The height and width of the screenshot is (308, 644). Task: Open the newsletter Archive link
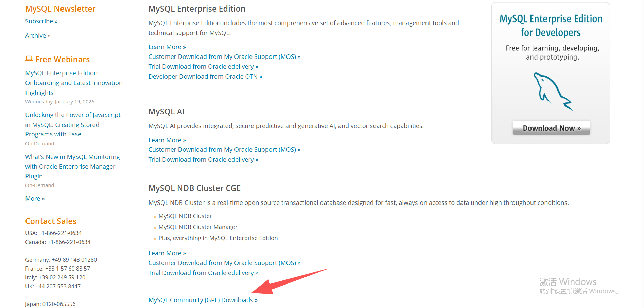click(38, 35)
